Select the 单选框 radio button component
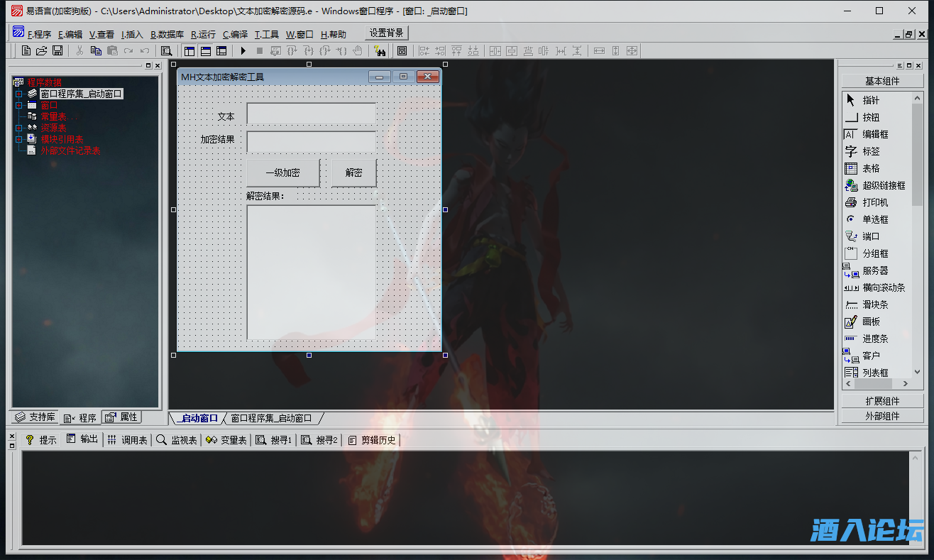The width and height of the screenshot is (934, 560). [x=874, y=219]
